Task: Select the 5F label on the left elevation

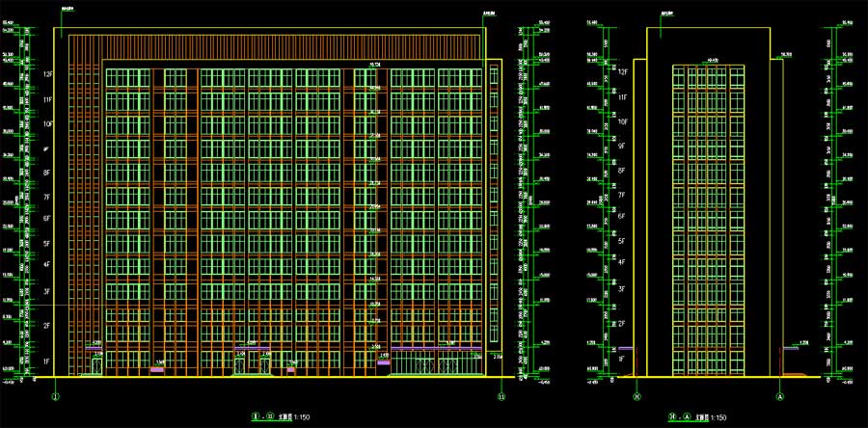Action: click(x=46, y=244)
